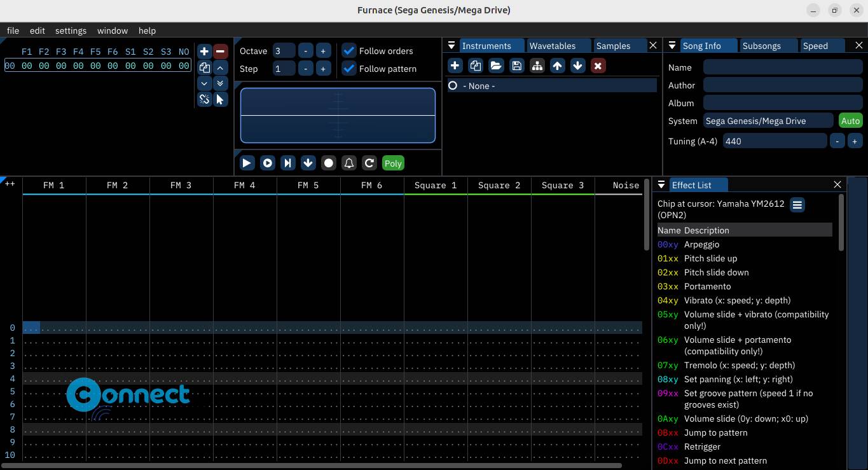Open the chip selector menu icon in Effect List
This screenshot has height=470, width=868.
[x=797, y=205]
